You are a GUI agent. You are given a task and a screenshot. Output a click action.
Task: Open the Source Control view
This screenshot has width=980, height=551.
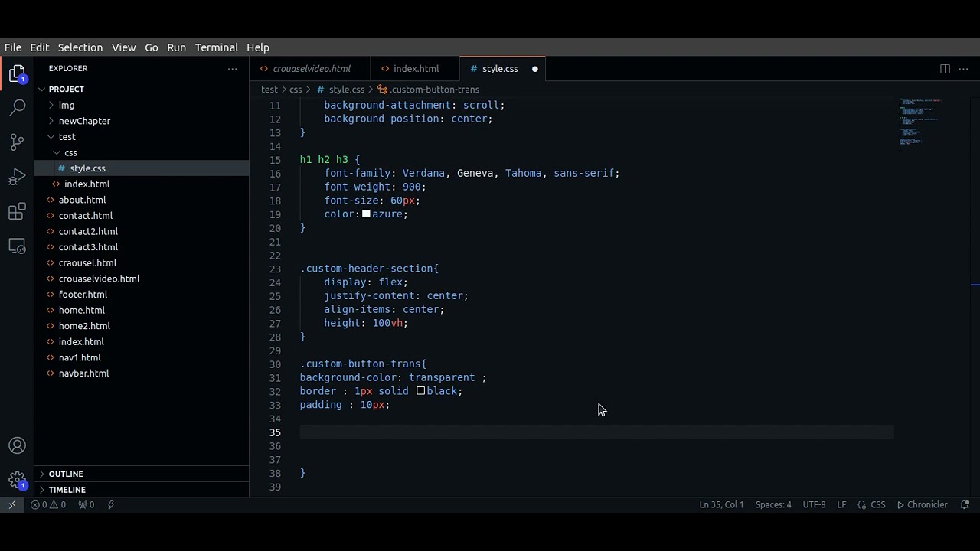[x=17, y=142]
